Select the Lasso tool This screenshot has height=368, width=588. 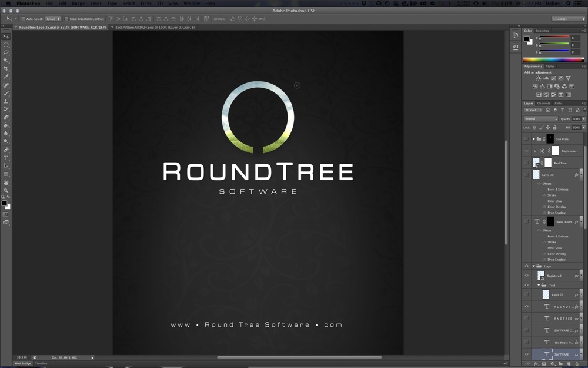tap(6, 52)
